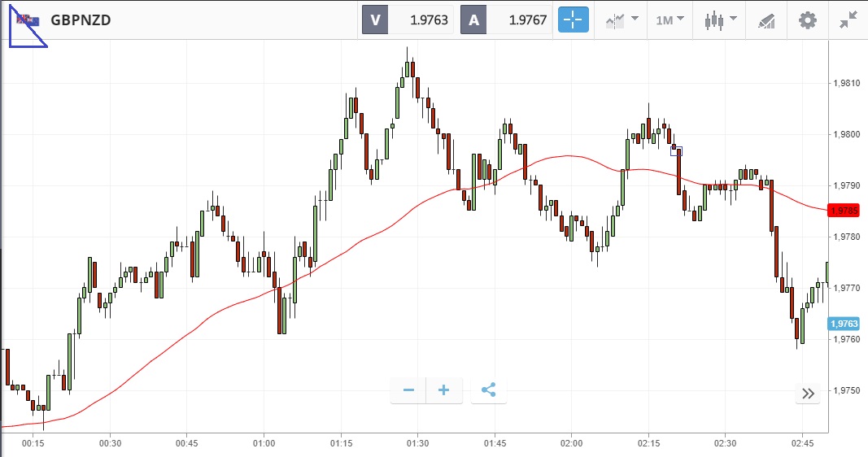
Task: Click the red 1.9785 moving average label
Action: click(x=844, y=211)
